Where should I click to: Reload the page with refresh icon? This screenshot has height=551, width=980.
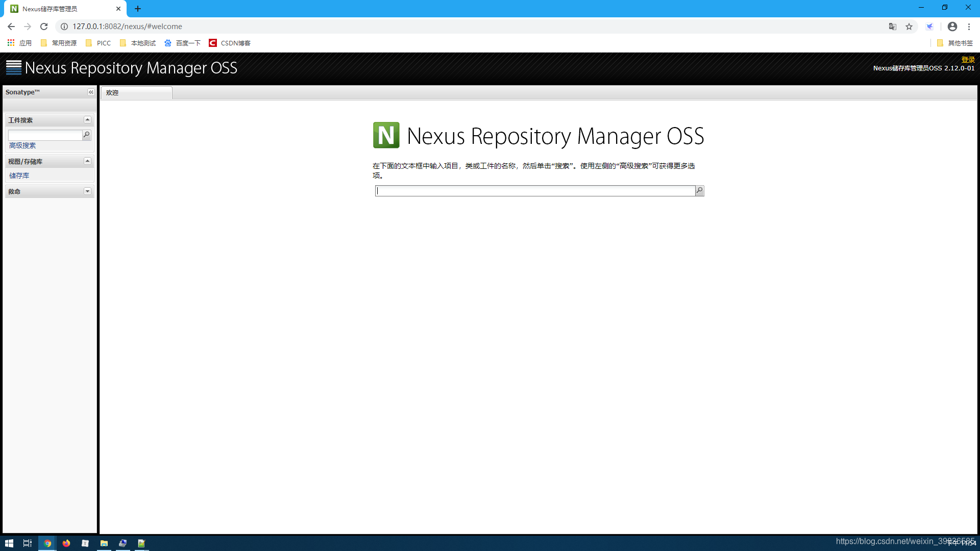pyautogui.click(x=44, y=27)
